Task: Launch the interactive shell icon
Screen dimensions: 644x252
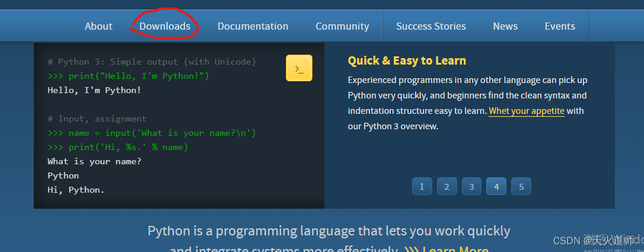Action: [x=299, y=68]
